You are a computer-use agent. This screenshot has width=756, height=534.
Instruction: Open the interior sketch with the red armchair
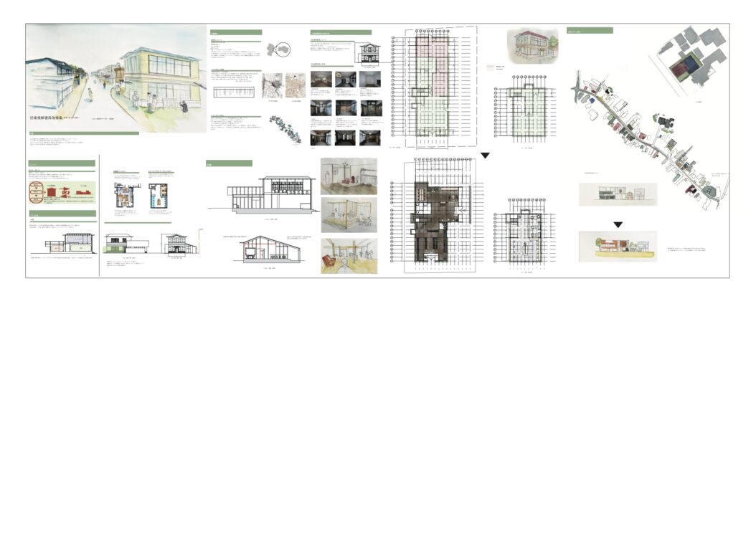[348, 256]
